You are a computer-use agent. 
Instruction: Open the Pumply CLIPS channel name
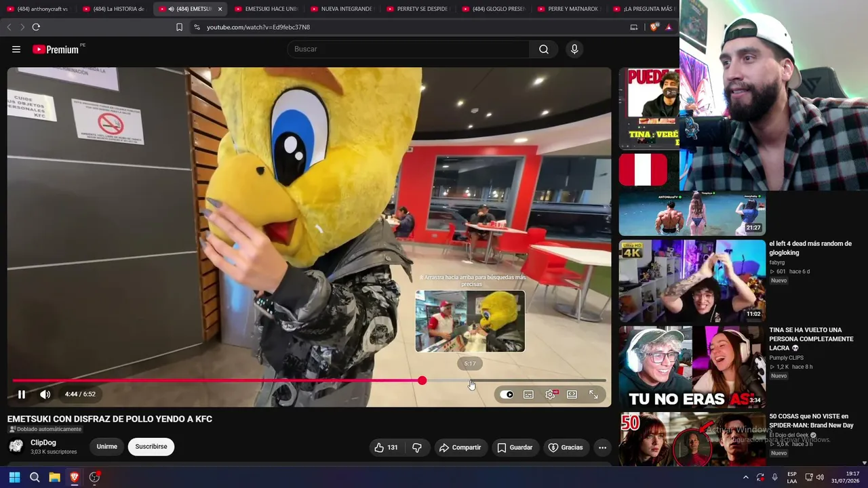[787, 358]
